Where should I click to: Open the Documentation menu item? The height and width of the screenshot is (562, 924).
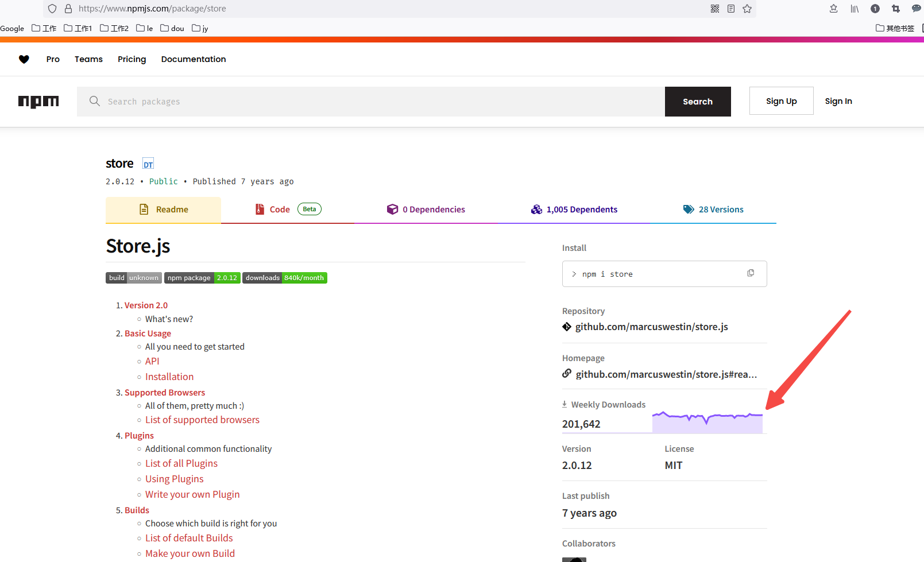tap(194, 59)
